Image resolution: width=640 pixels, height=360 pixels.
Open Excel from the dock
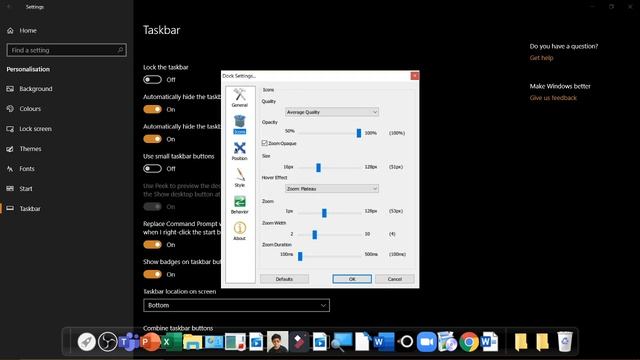tap(171, 342)
